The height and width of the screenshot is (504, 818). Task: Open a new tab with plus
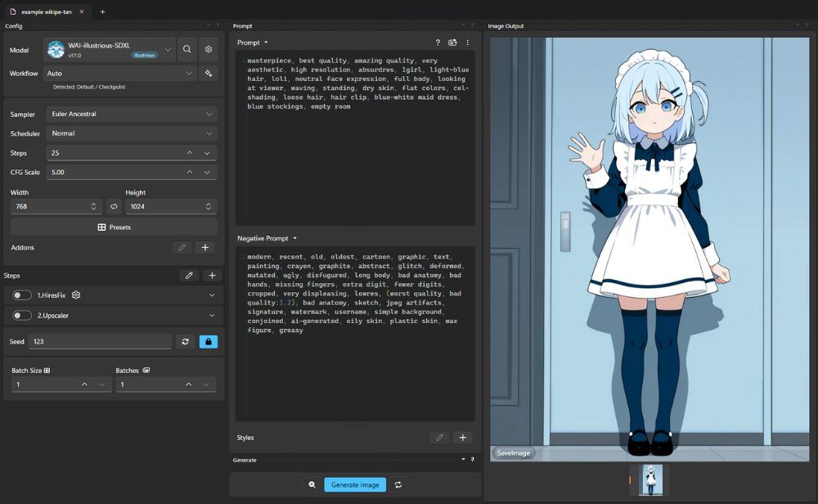point(102,11)
